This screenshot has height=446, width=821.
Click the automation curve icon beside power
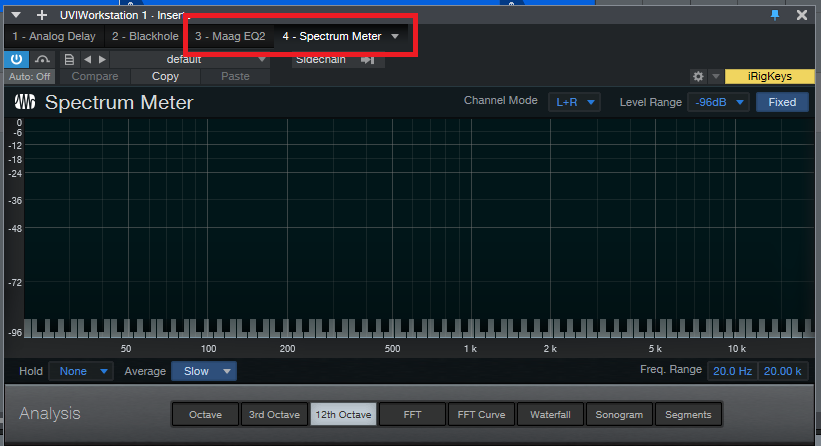42,59
